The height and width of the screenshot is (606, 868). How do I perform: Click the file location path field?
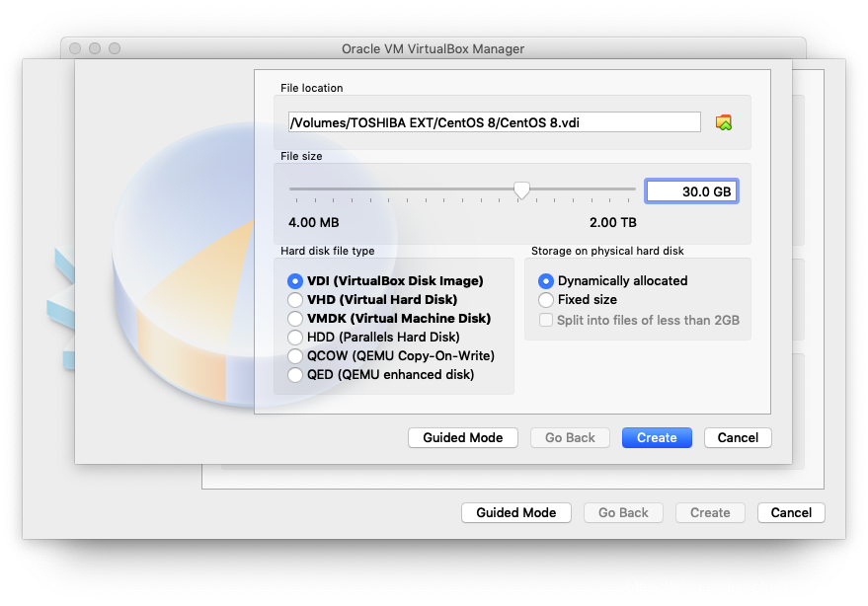coord(495,122)
